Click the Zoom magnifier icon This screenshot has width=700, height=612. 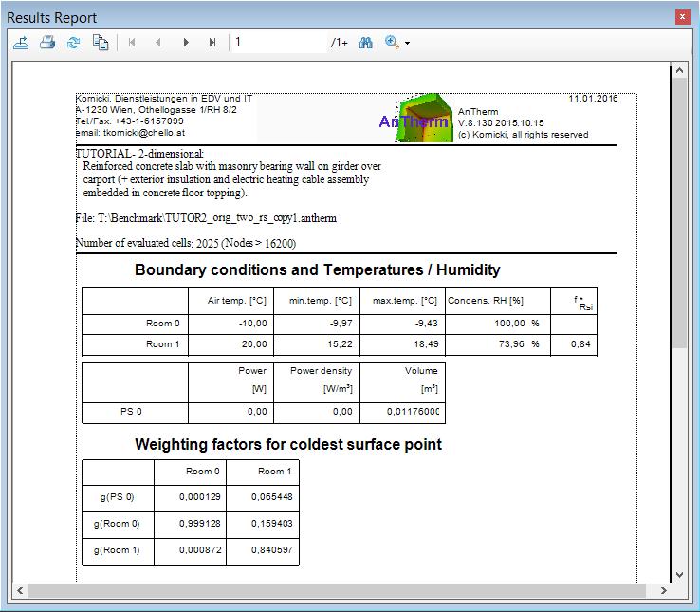point(392,43)
